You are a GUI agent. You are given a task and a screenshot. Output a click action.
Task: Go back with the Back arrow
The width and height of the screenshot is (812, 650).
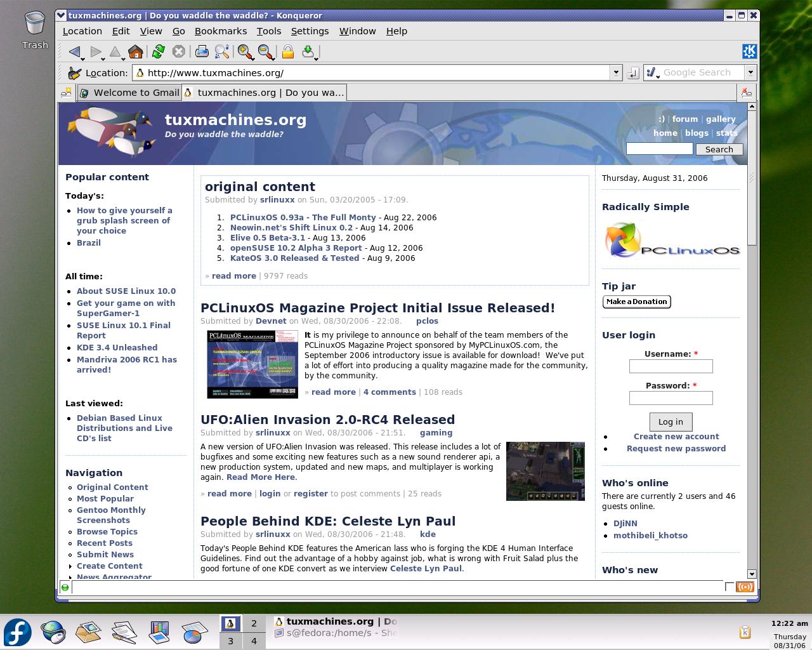point(75,52)
